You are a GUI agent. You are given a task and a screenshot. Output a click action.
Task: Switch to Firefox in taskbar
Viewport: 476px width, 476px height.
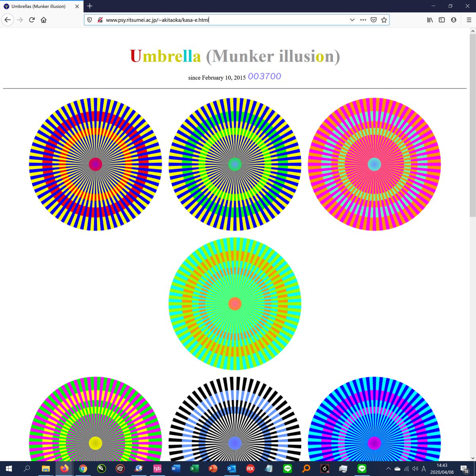click(64, 468)
